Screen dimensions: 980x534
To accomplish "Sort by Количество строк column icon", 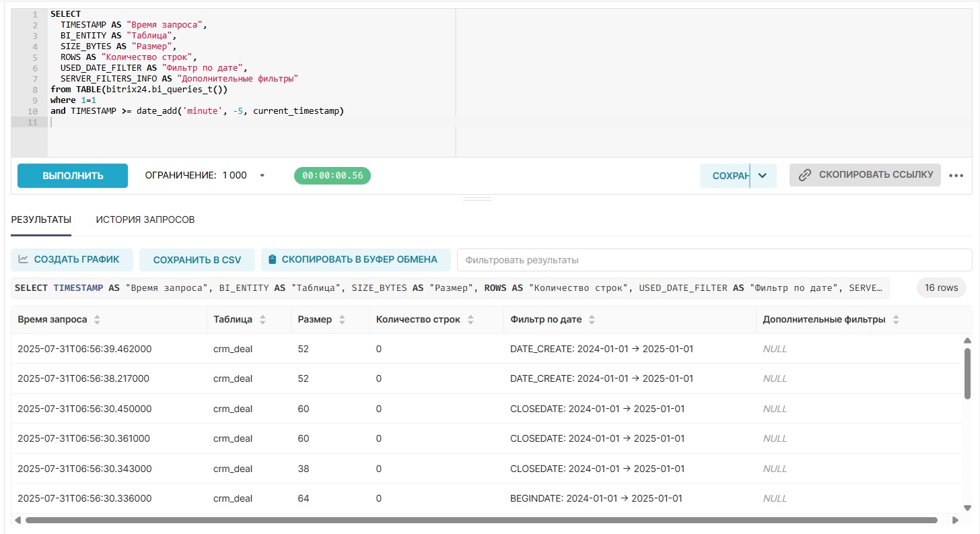I will coord(470,320).
